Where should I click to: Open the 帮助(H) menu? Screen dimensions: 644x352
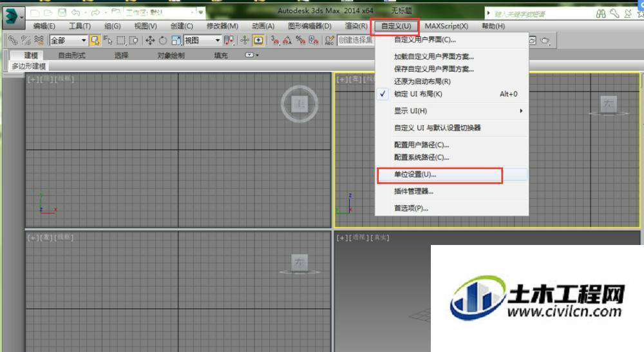493,26
